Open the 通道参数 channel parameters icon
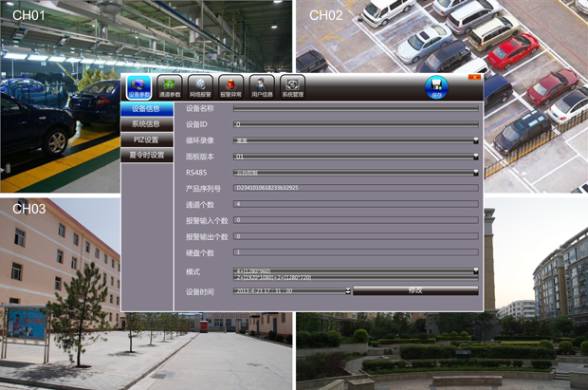The height and width of the screenshot is (390, 588). [170, 87]
